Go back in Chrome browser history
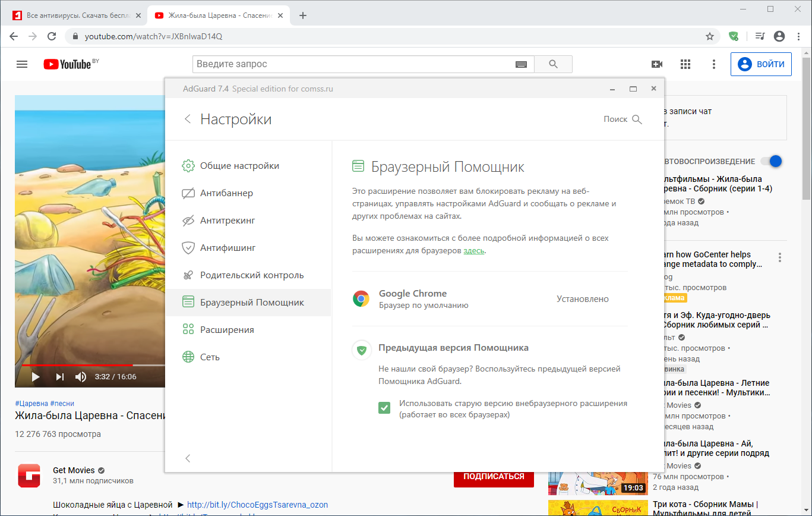The image size is (812, 516). pos(14,36)
